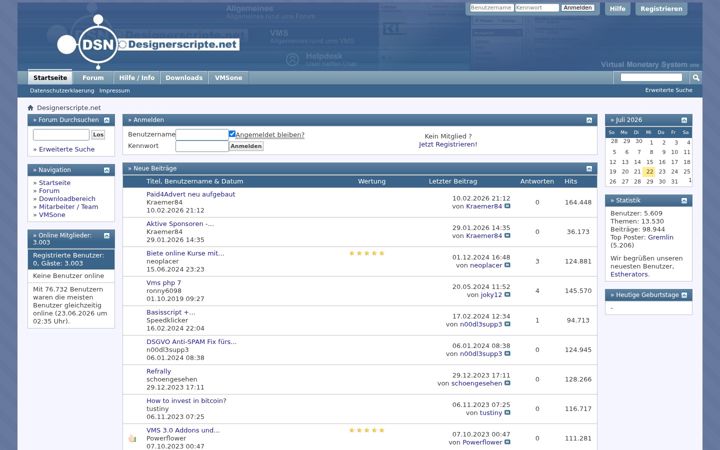Image resolution: width=720 pixels, height=450 pixels.
Task: Open Erweiterte Suche in Forum Durchsuchen box
Action: pos(67,149)
